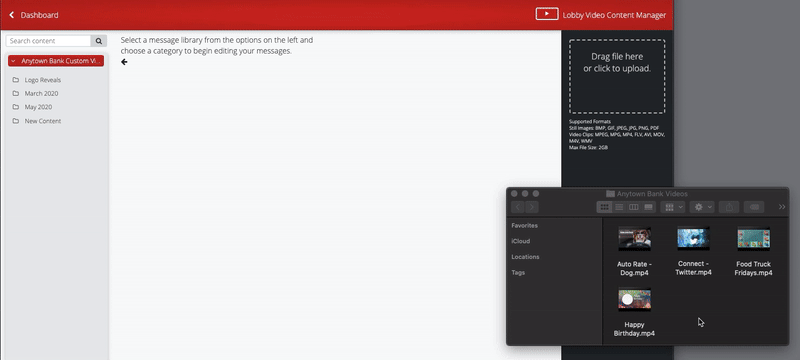
Task: Click the back chevron beside Dashboard
Action: click(x=12, y=15)
